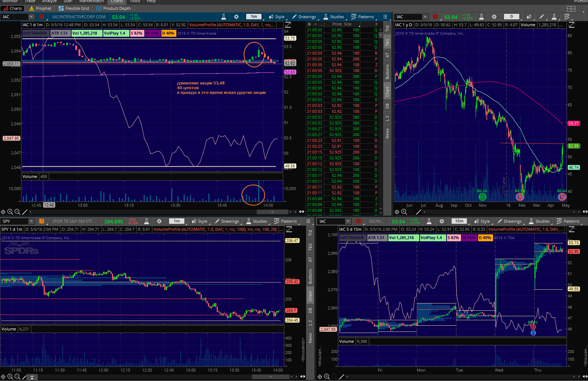Toggle Chart sidebar tab in top chart
This screenshot has width=588, height=381.
pyautogui.click(x=387, y=91)
